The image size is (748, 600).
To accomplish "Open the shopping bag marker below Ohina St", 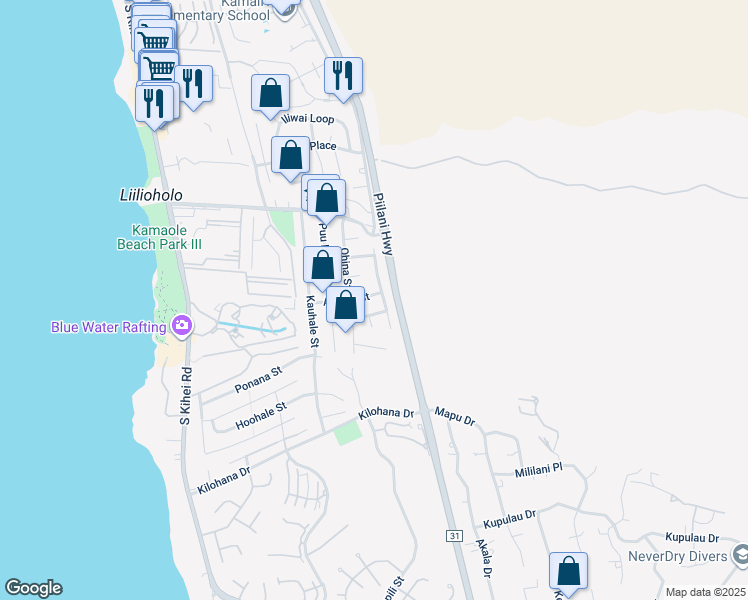I will [x=345, y=306].
